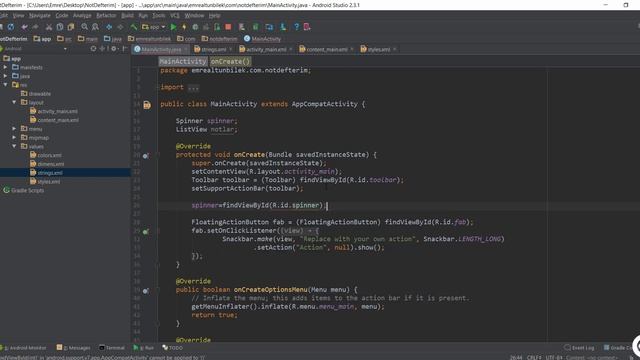Click Apply Changes lightning icon
Image resolution: width=640 pixels, height=360 pixels.
tap(184, 27)
